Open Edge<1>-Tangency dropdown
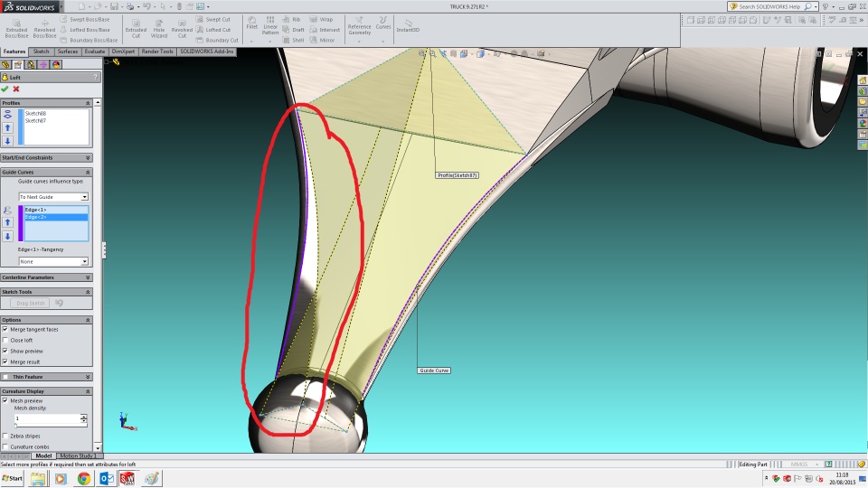Viewport: 868px width, 488px height. click(x=53, y=262)
